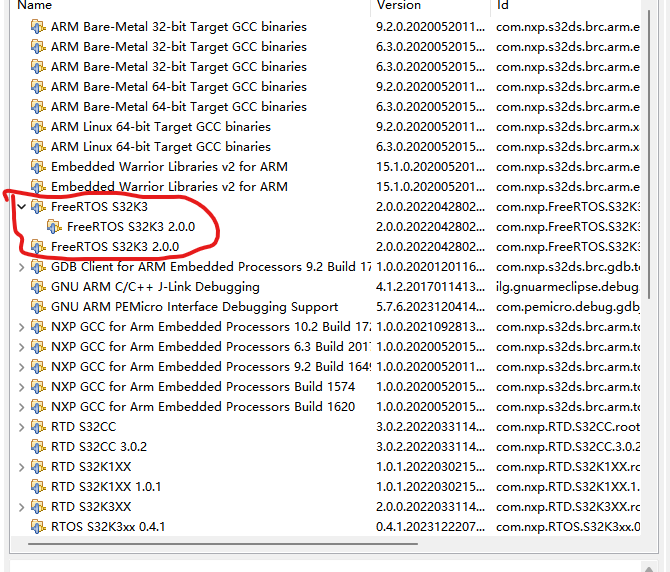The width and height of the screenshot is (670, 572).
Task: Click Id cell 'ilg.gnuarmeclipse.debug'
Action: click(568, 287)
